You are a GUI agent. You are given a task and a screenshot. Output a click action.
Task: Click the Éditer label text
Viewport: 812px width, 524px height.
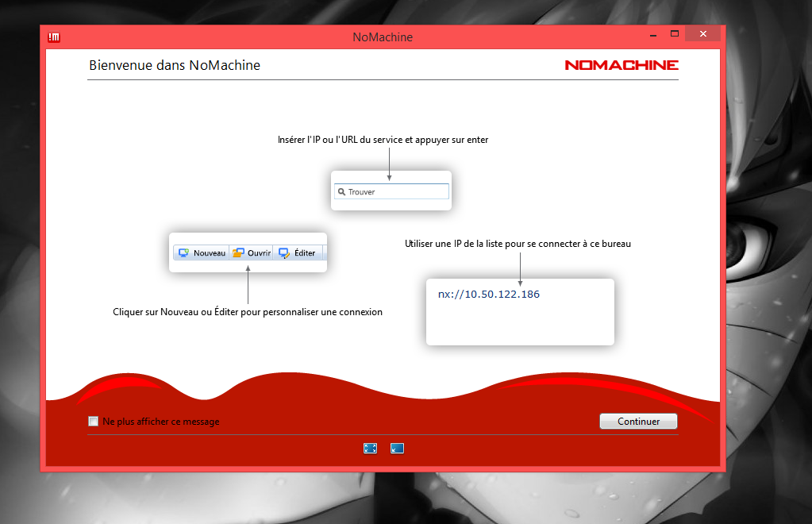pyautogui.click(x=305, y=252)
